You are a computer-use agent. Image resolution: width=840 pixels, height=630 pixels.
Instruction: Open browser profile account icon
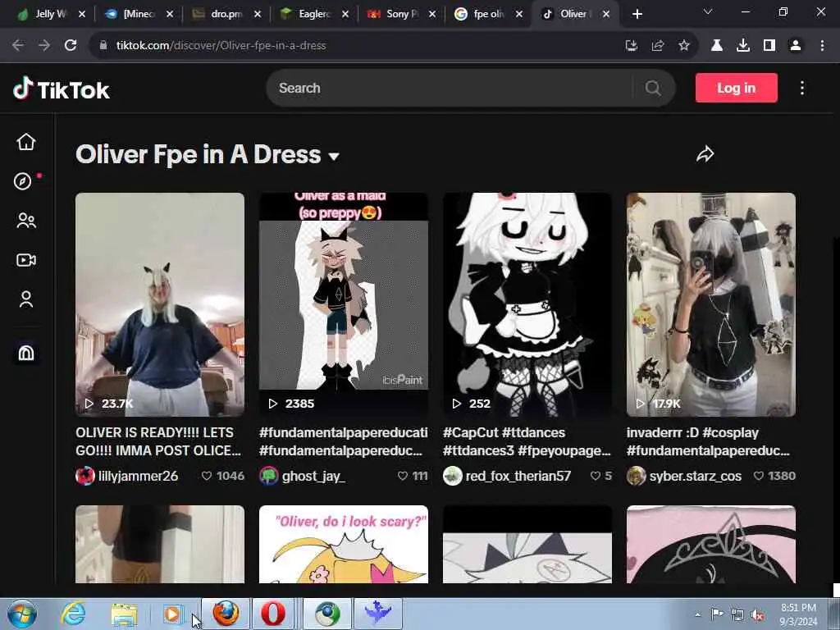tap(796, 46)
